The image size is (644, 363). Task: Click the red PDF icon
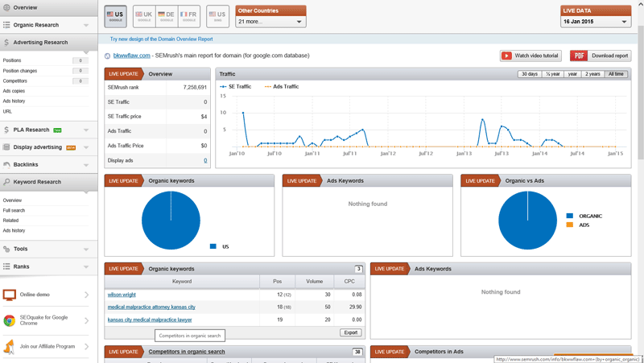coord(579,56)
